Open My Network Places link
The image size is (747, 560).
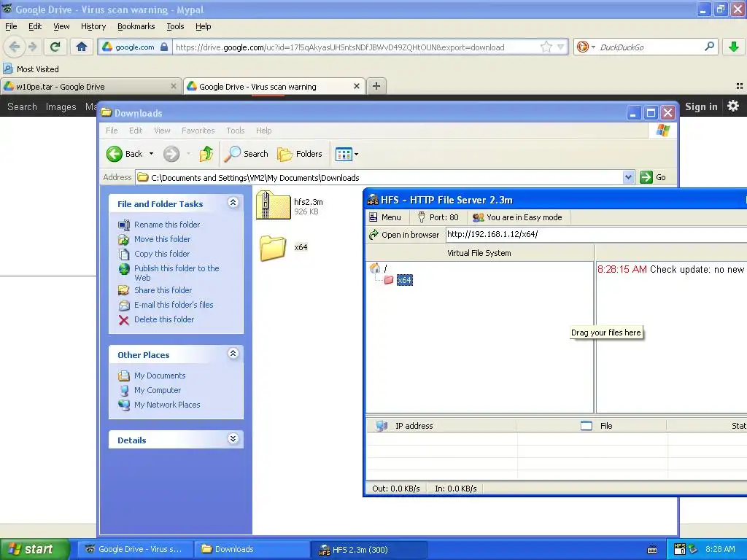click(167, 405)
